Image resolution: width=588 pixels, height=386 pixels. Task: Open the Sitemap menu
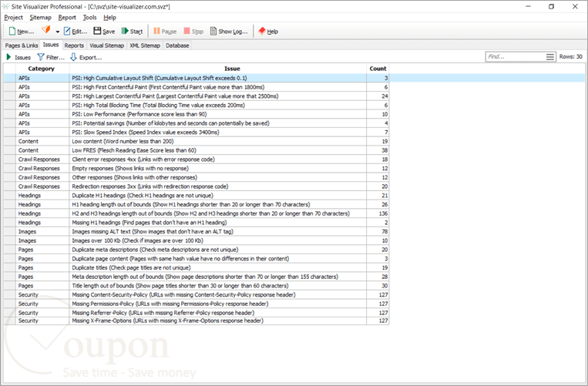point(41,18)
